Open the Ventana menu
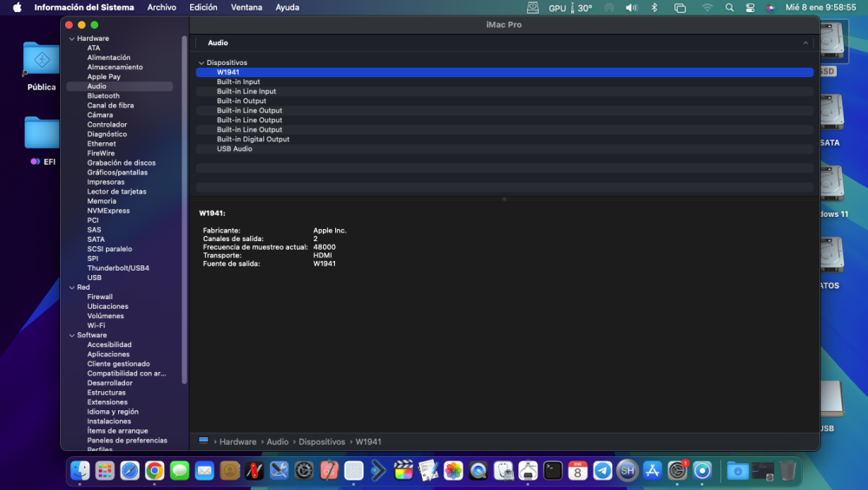The width and height of the screenshot is (868, 490). click(x=247, y=7)
